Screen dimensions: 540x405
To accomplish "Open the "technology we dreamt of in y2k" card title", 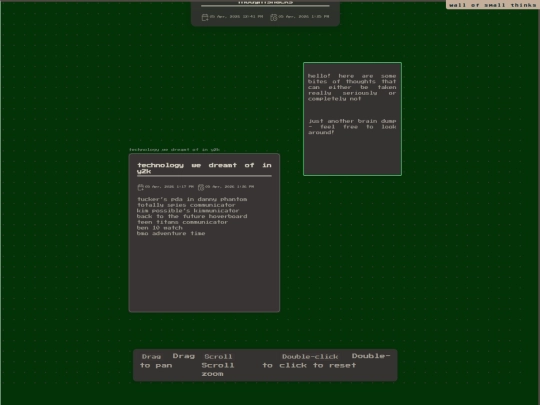I will 204,168.
